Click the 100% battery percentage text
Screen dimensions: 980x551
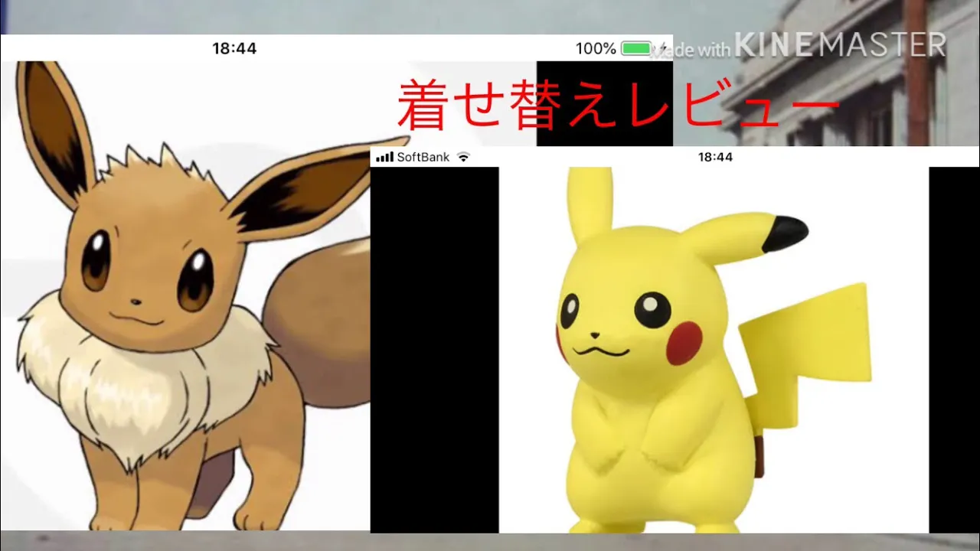[596, 49]
